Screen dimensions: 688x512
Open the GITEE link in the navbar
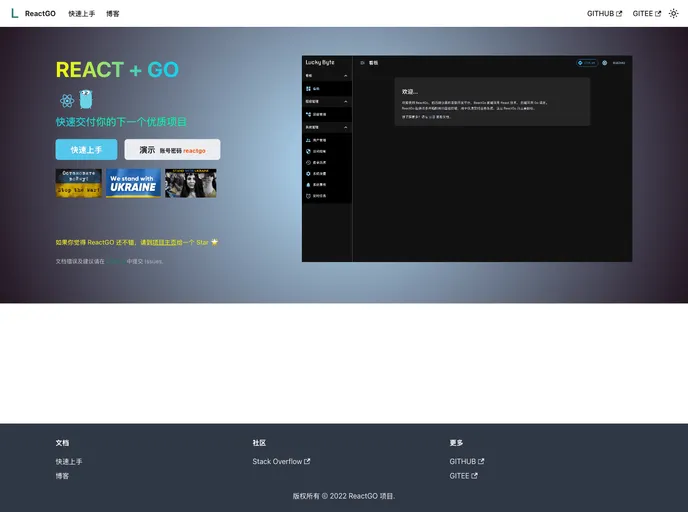[646, 14]
